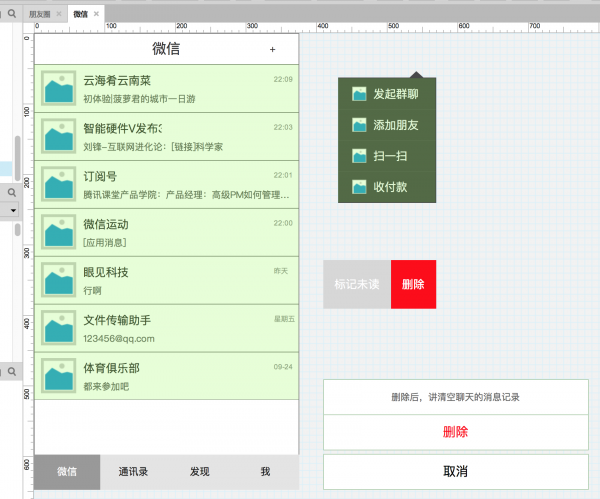The image size is (600, 499).
Task: Click the search icon at top left
Action: tap(12, 14)
